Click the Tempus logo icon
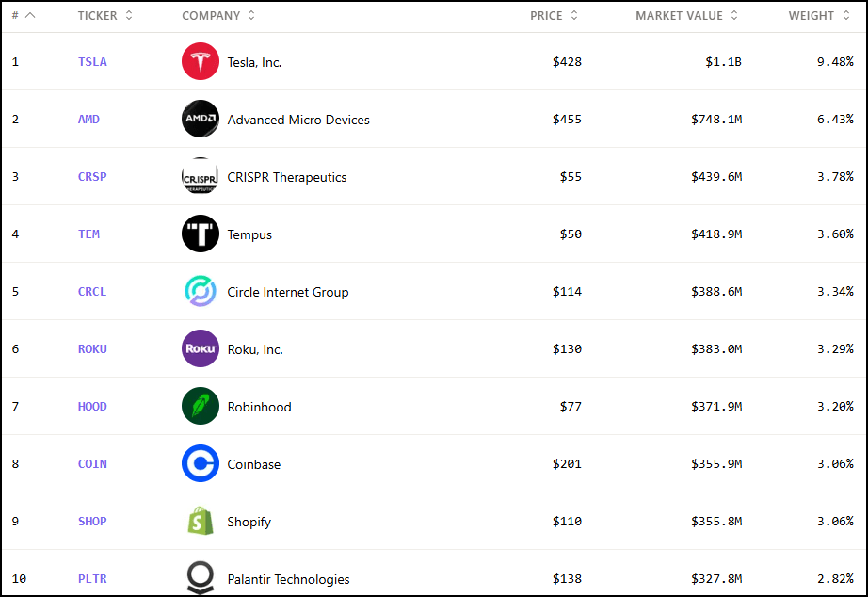Viewport: 868px width, 597px height. [x=201, y=234]
